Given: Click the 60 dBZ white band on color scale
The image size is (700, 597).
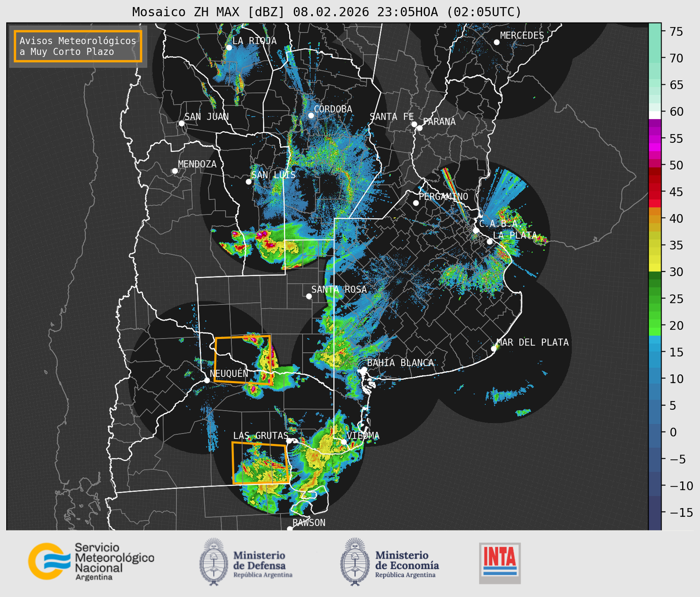Looking at the screenshot, I should click(x=655, y=115).
